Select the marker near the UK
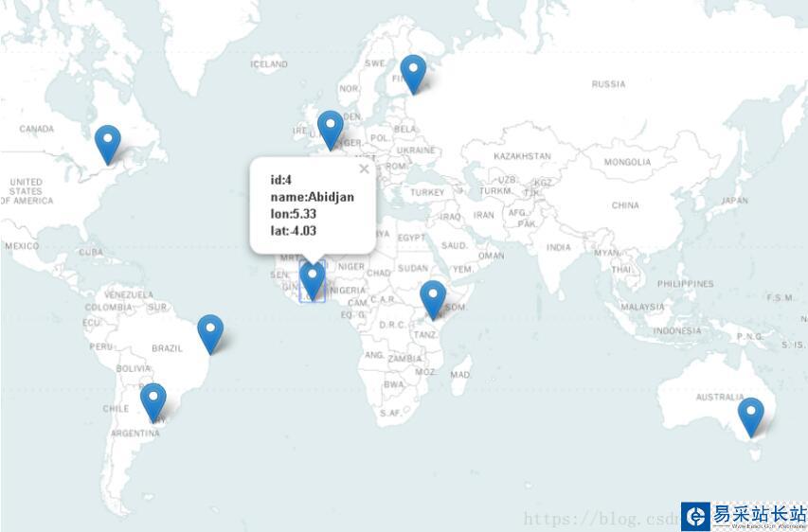 [331, 130]
